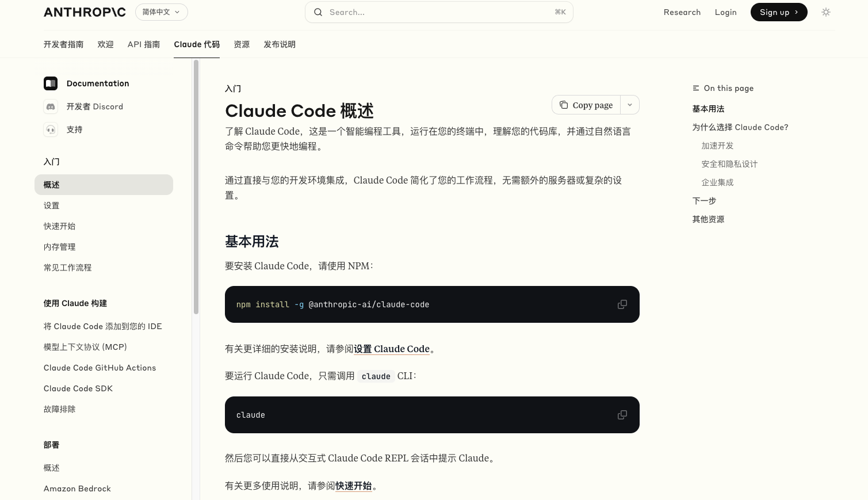Image resolution: width=868 pixels, height=500 pixels.
Task: Jump to 安全和隐私设计 in outline
Action: 729,164
